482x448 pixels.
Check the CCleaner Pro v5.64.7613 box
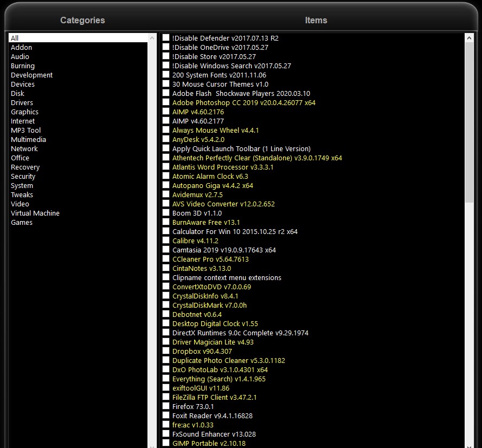(x=166, y=258)
